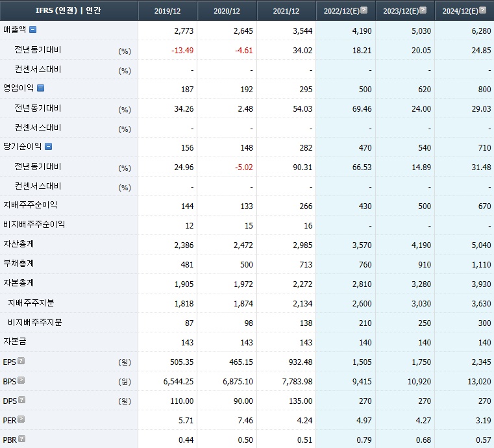The image size is (494, 448).
Task: Click the 비지배주주순이익 row label
Action: point(34,225)
